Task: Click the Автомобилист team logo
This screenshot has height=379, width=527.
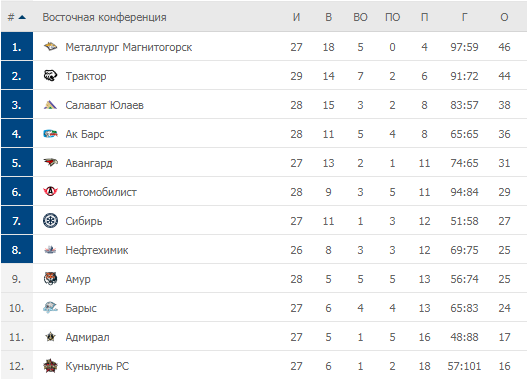Action: tap(50, 192)
